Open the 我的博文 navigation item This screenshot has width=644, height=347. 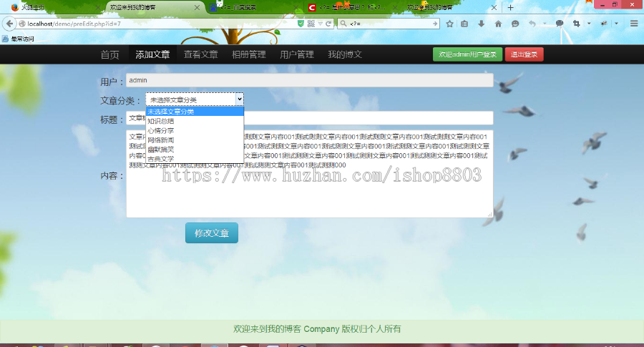345,54
